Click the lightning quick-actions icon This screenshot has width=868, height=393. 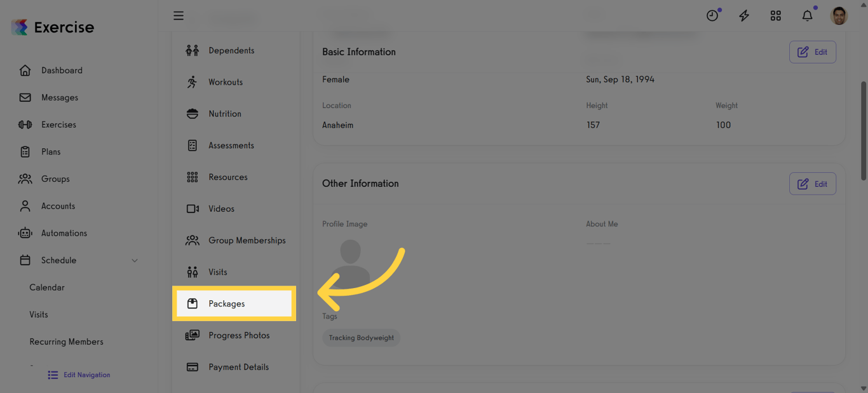pos(743,15)
